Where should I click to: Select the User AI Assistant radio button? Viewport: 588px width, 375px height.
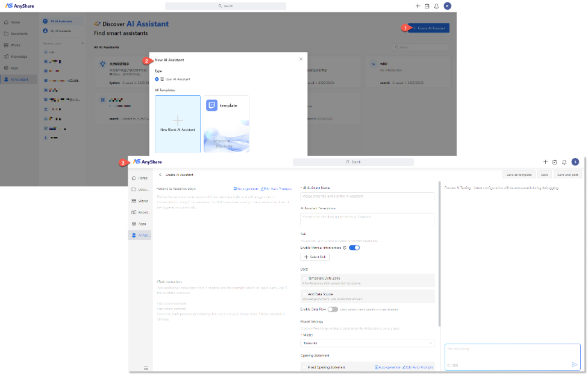click(x=157, y=79)
